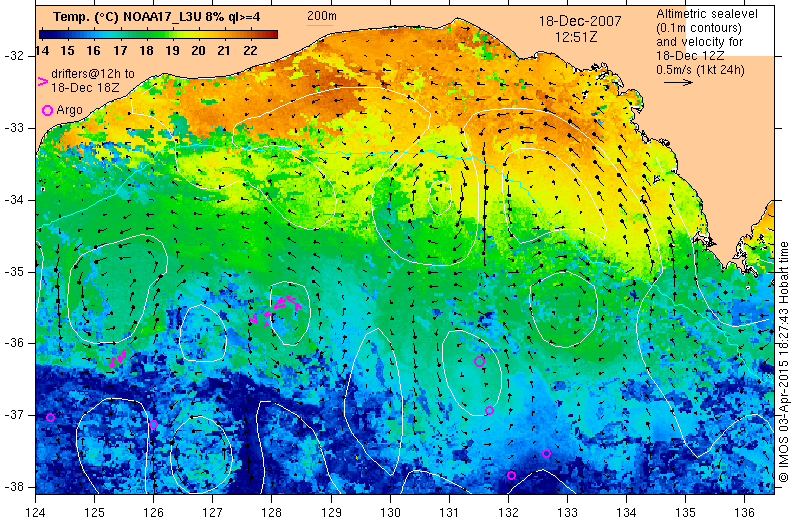Click the '-38' latitude axis label
Screen dimensions: 800x520
[x=14, y=487]
